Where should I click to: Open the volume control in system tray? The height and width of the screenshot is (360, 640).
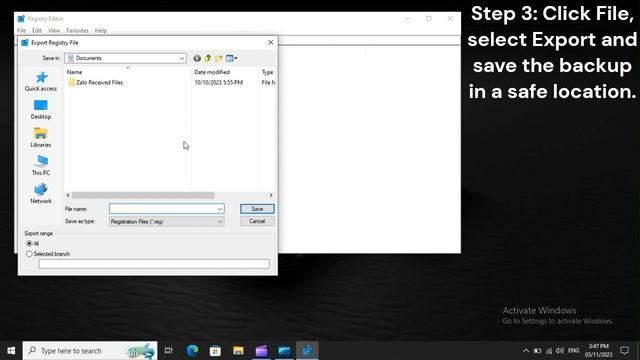(x=560, y=351)
